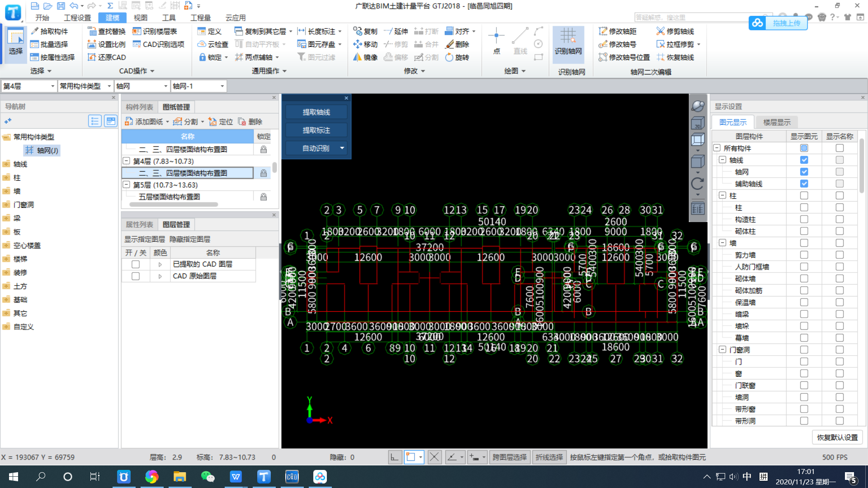Select the 旋转 rotate tool
Image resolution: width=868 pixels, height=488 pixels.
(x=458, y=57)
